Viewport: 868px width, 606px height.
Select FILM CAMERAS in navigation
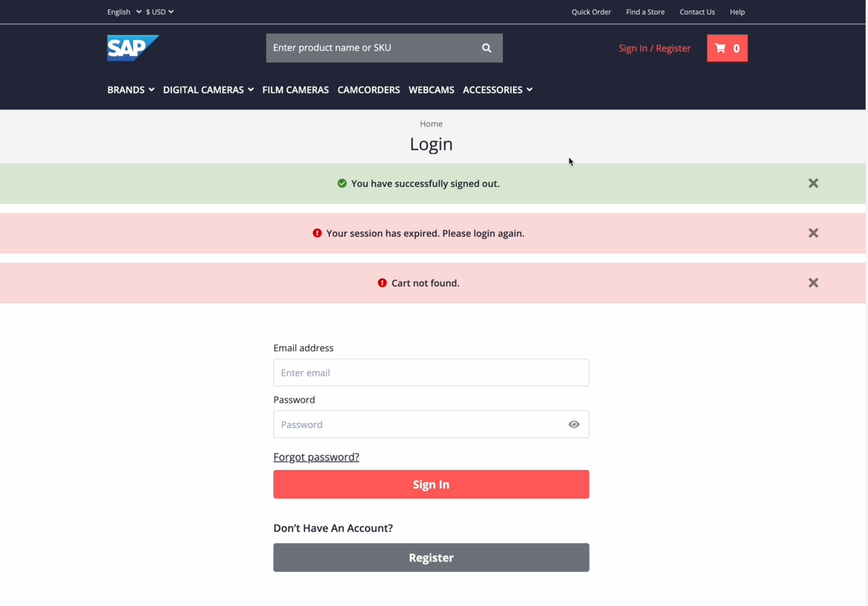[x=295, y=90]
